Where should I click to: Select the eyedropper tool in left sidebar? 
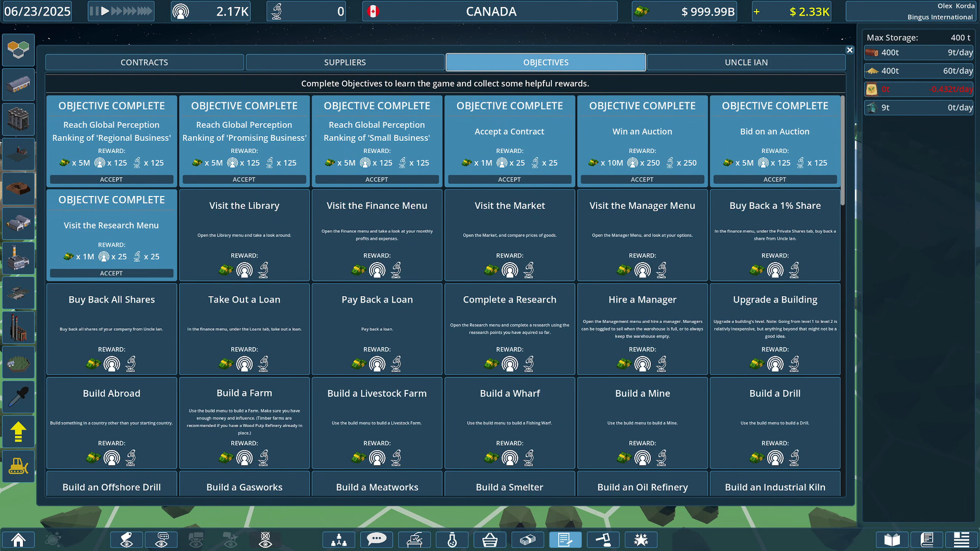[18, 397]
